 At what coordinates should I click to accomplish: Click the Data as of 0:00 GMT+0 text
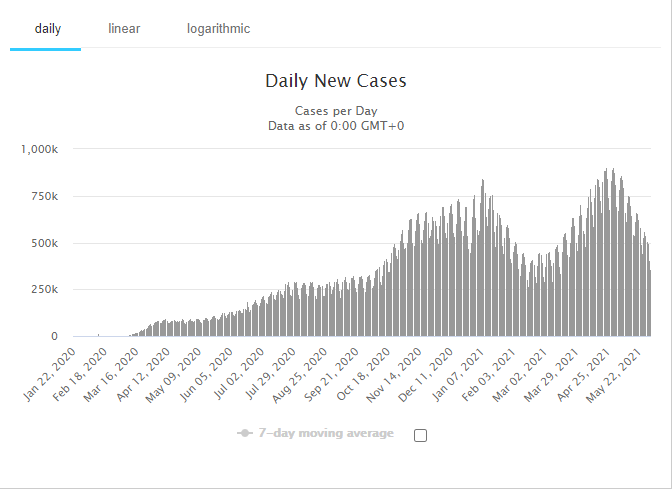[x=336, y=126]
